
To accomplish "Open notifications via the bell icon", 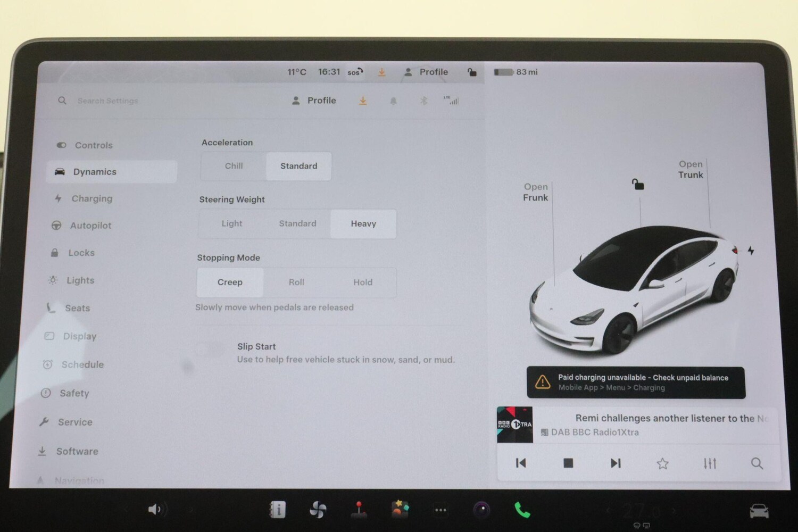I will 393,101.
